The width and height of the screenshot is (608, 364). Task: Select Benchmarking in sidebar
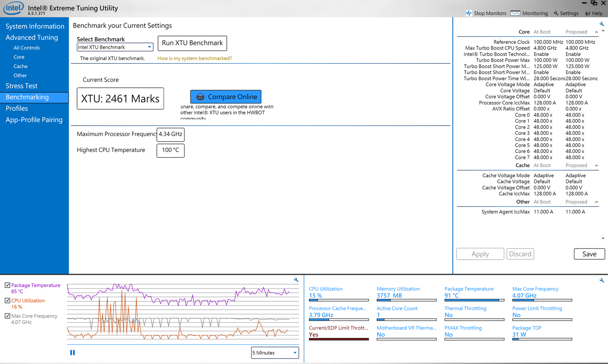[34, 97]
